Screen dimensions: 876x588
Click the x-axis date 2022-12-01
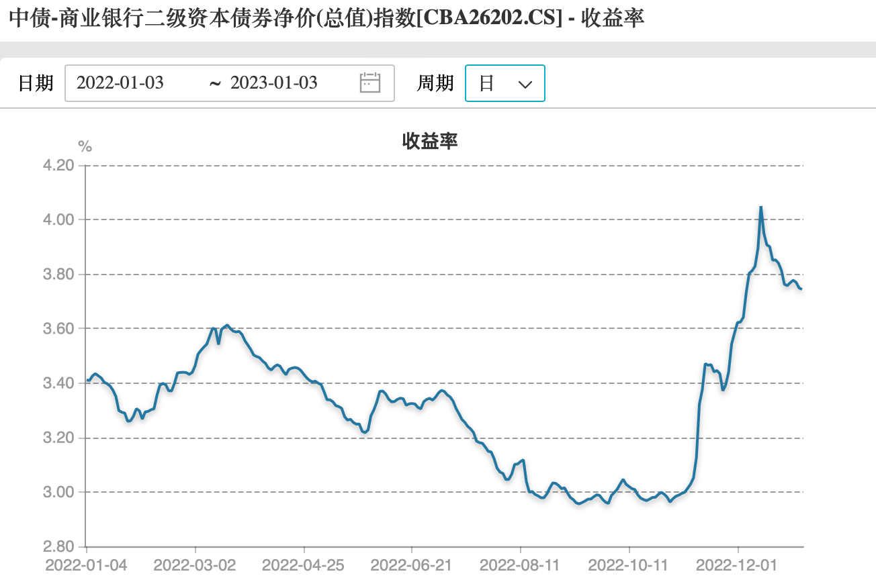tap(738, 565)
